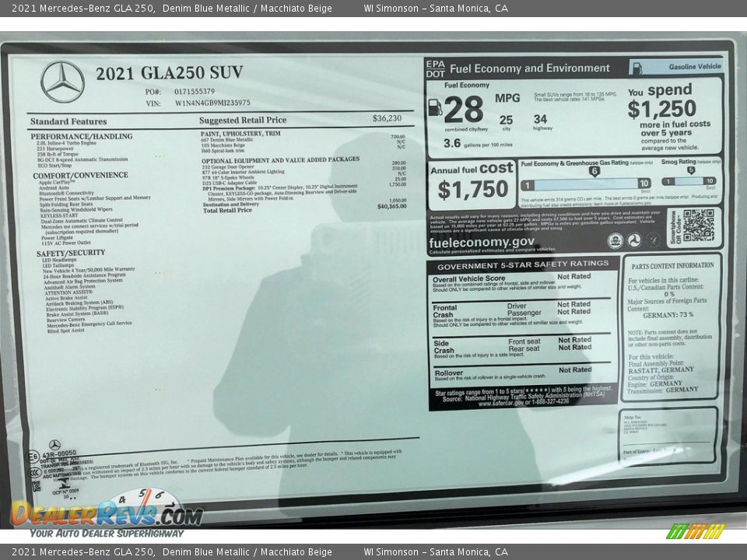747x560 pixels.
Task: Click the PARTS CONTENT INFORMATION heading
Action: 672,266
